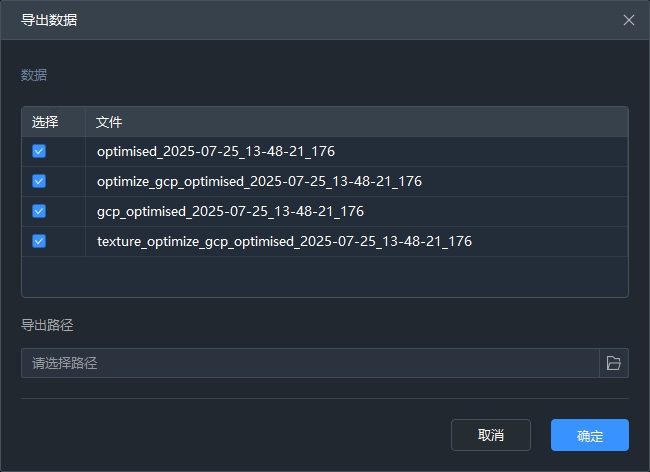Toggle checkbox for texture_optimize_gcp_optimised file
The image size is (650, 472).
[x=39, y=241]
